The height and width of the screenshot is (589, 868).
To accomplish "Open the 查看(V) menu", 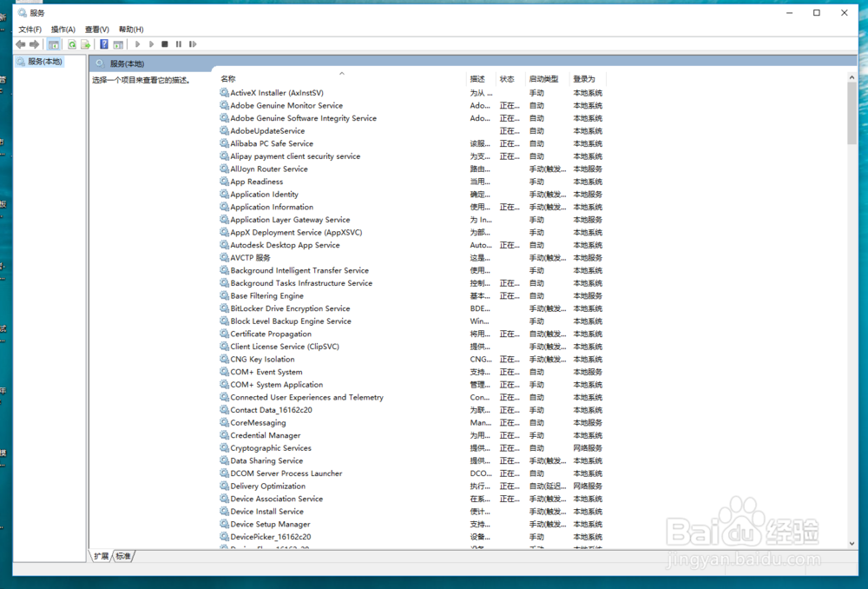I will [96, 29].
